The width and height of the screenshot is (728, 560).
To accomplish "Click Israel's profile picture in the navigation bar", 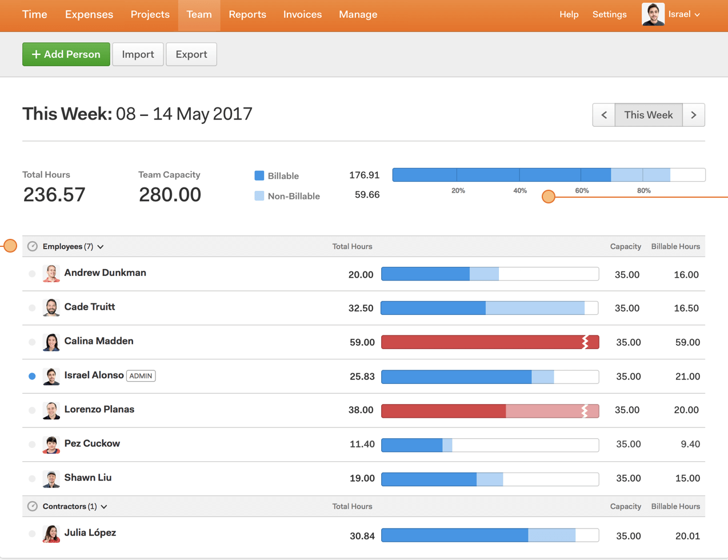I will 653,14.
